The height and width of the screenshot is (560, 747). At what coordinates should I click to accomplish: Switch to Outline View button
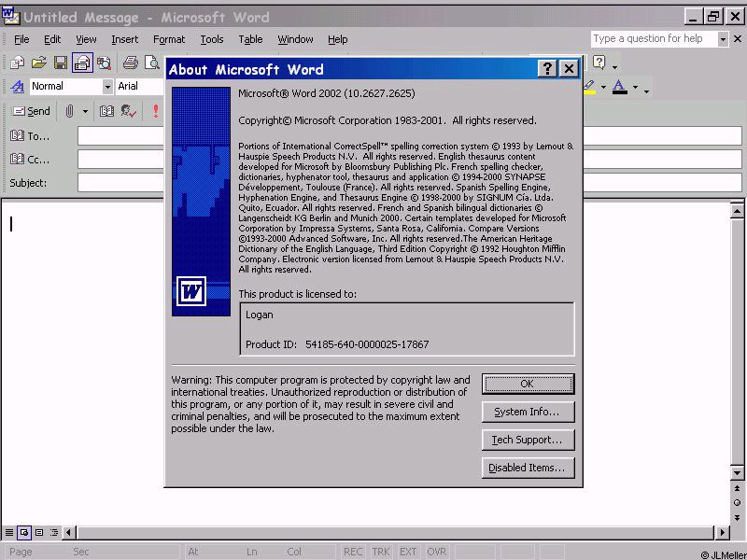click(54, 532)
